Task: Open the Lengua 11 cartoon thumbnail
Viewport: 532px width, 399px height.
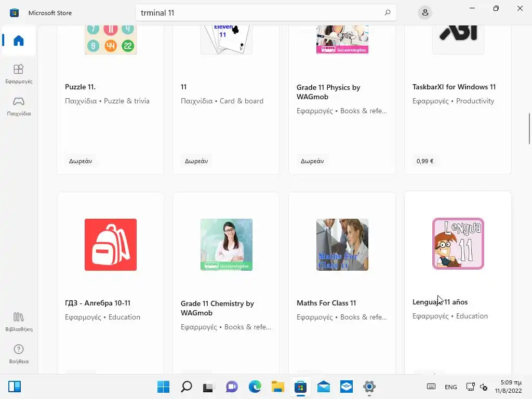Action: pyautogui.click(x=458, y=244)
